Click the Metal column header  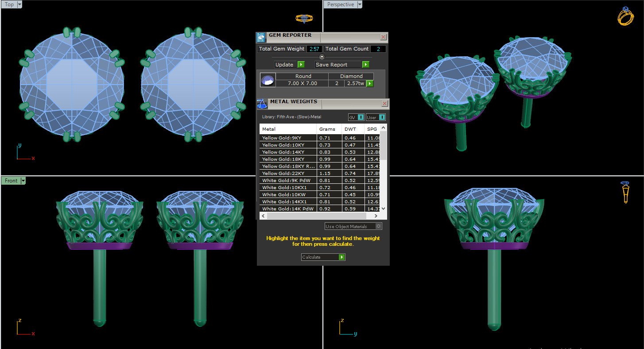click(288, 129)
